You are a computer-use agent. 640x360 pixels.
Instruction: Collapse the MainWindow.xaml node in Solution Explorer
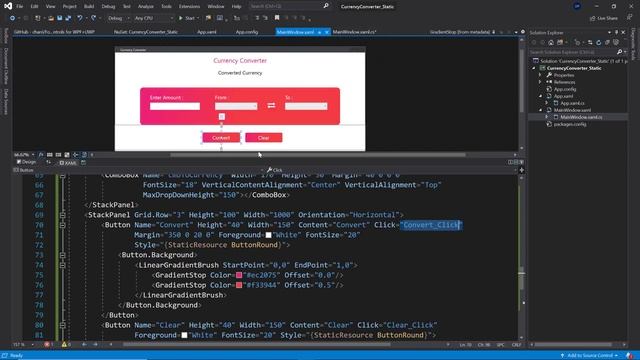point(540,110)
